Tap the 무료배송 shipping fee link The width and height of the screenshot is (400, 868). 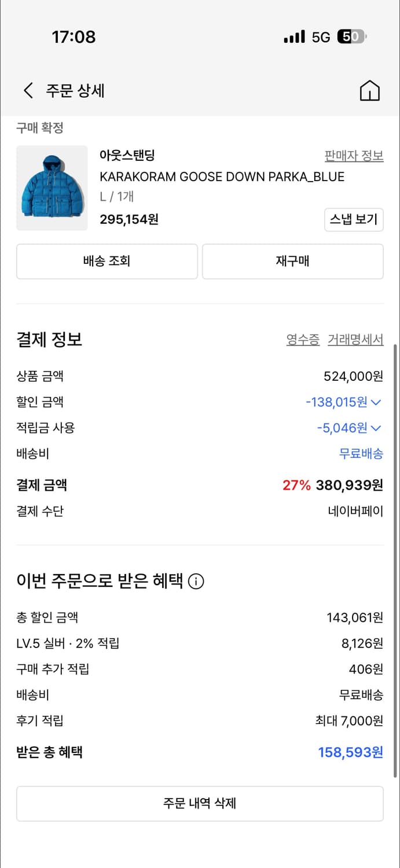tap(362, 454)
